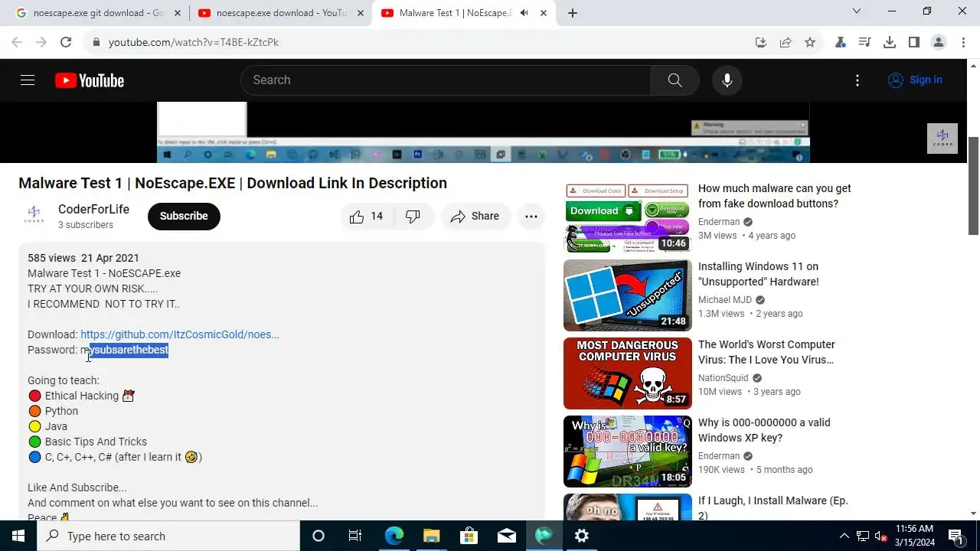Open Chrome downloads tray
The height and width of the screenshot is (551, 980).
[x=890, y=42]
